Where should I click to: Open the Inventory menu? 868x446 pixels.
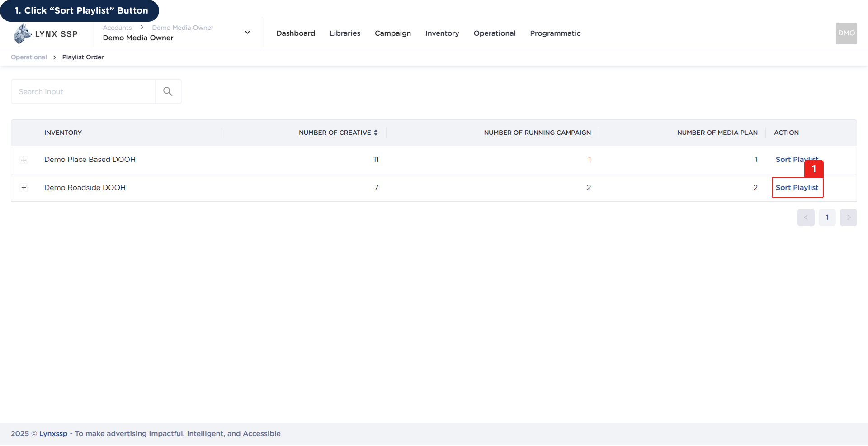[x=442, y=33]
